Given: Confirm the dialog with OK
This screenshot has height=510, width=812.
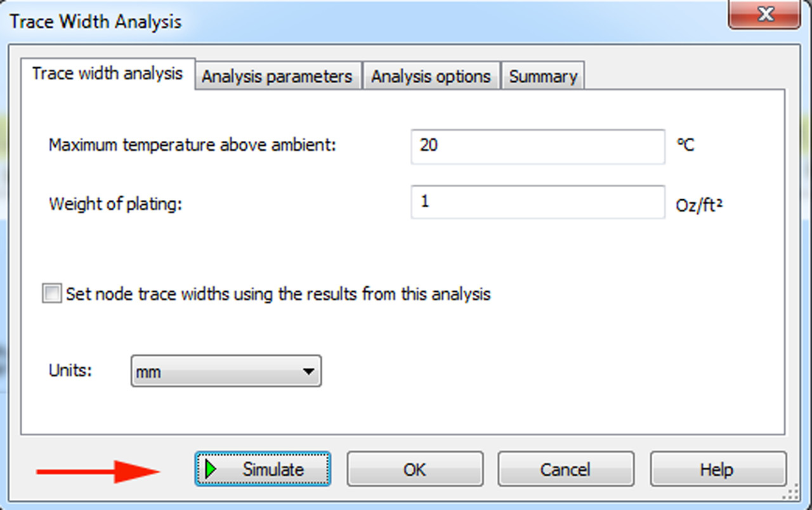Looking at the screenshot, I should pyautogui.click(x=415, y=469).
